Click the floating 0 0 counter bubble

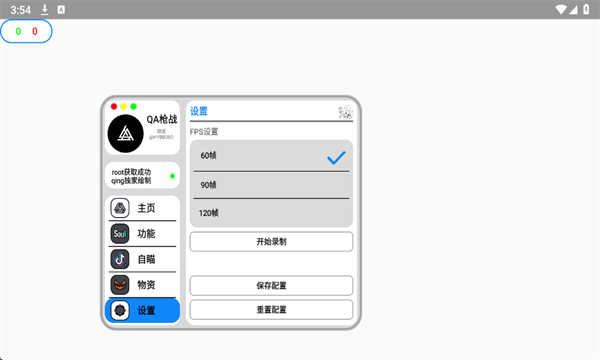(x=26, y=31)
